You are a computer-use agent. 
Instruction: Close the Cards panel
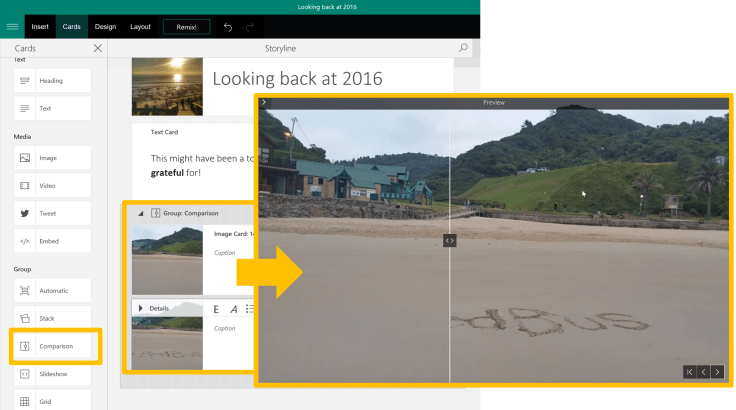click(x=97, y=48)
